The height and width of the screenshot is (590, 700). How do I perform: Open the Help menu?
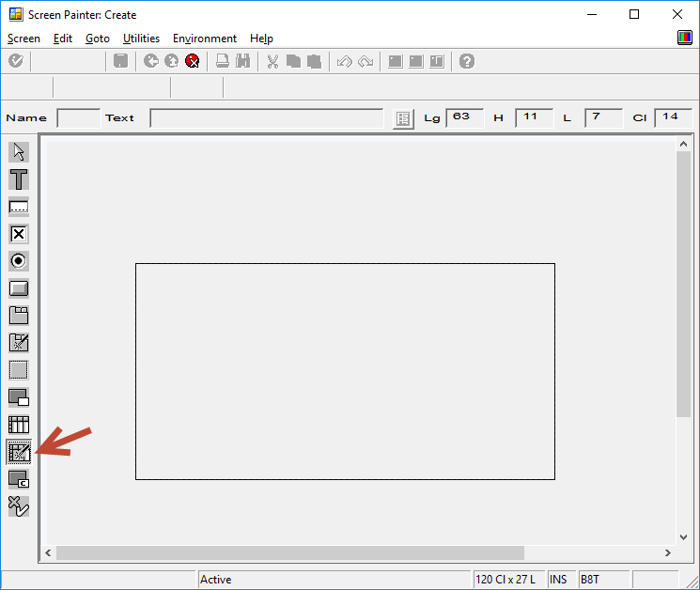click(x=261, y=39)
